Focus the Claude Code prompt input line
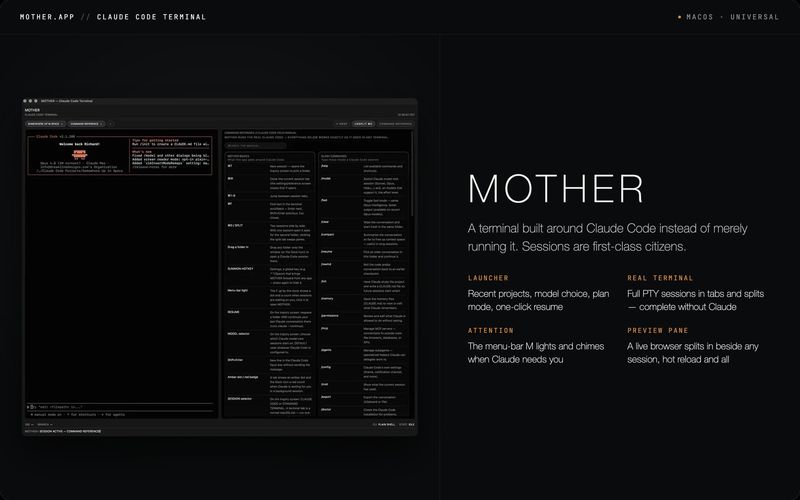The width and height of the screenshot is (800, 500). pyautogui.click(x=120, y=407)
